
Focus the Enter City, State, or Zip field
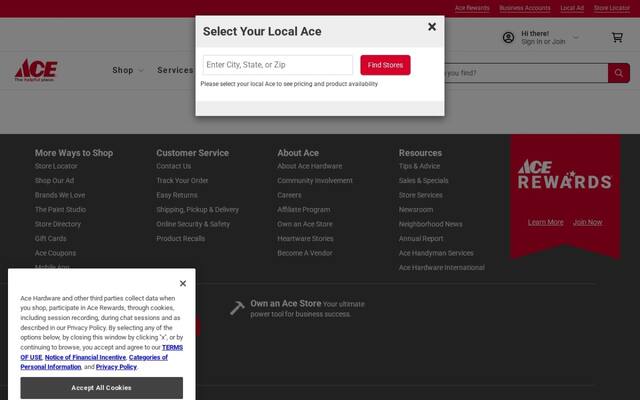(278, 65)
